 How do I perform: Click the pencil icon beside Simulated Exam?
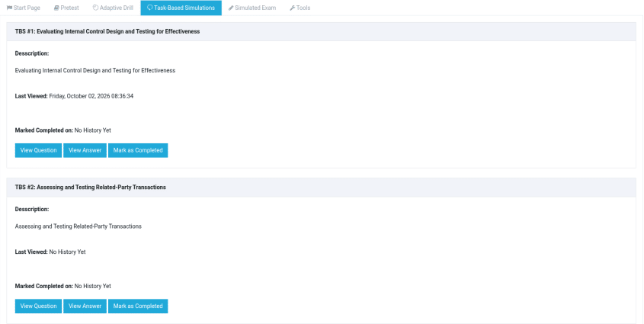(231, 8)
